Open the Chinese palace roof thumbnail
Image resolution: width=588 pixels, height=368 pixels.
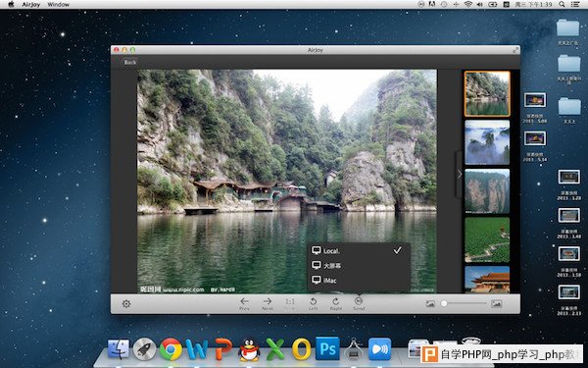pos(487,280)
